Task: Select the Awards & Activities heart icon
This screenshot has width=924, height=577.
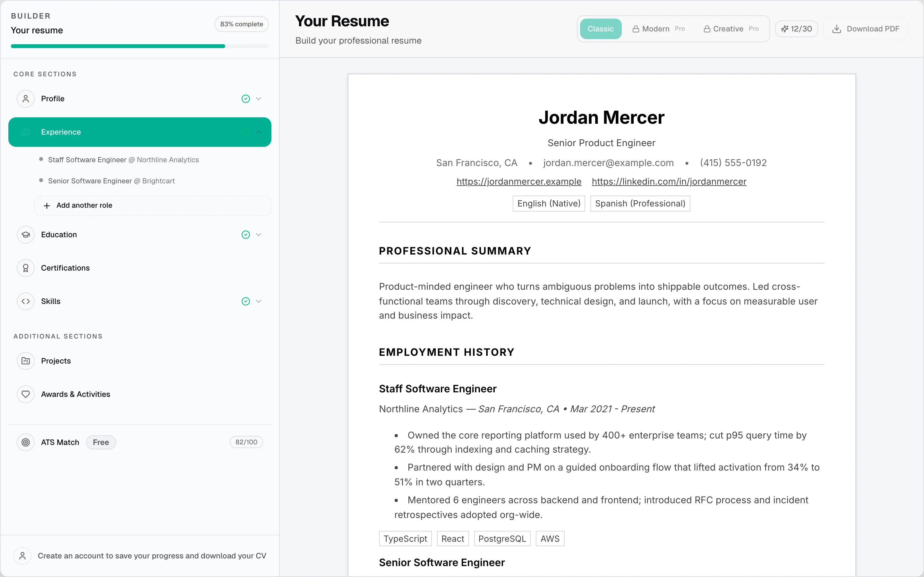Action: click(25, 394)
